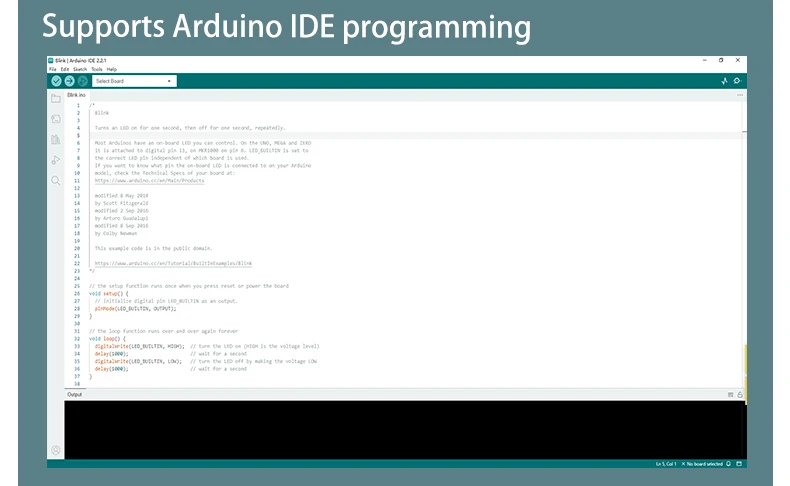Open the editor tab options ellipsis
The height and width of the screenshot is (486, 790).
click(x=740, y=95)
